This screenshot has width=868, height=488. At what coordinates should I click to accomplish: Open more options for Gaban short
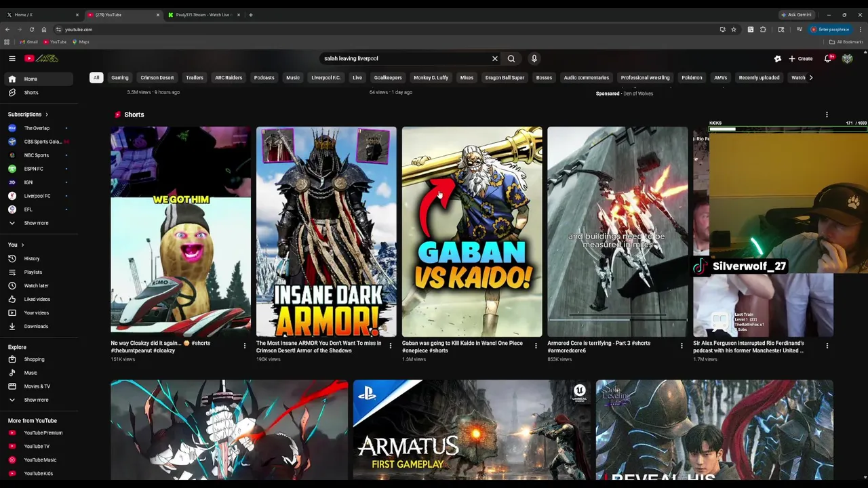click(x=536, y=346)
